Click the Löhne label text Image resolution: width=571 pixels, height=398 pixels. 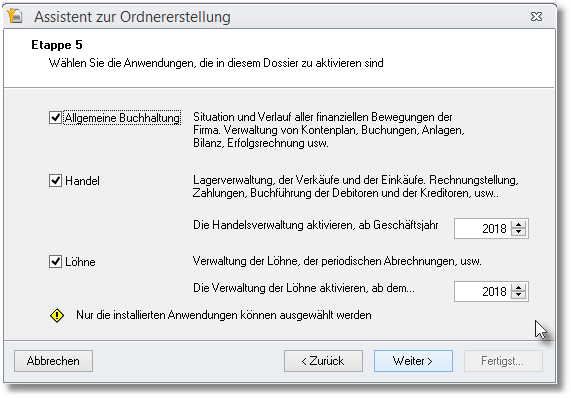pos(80,262)
